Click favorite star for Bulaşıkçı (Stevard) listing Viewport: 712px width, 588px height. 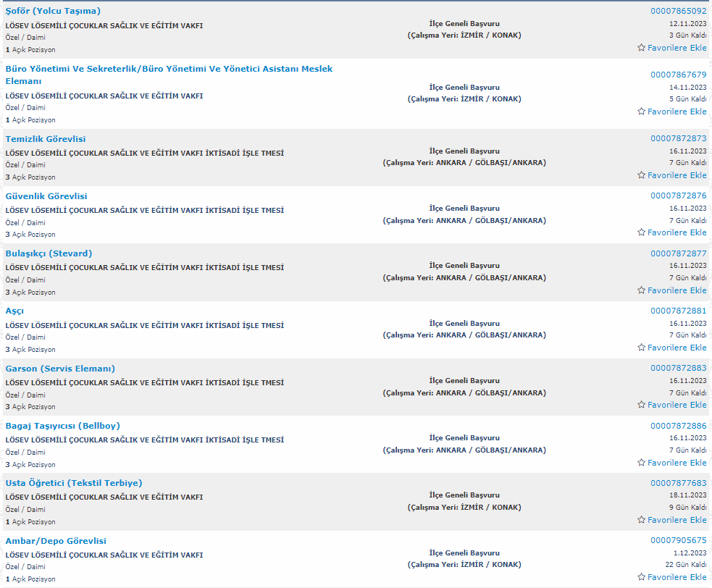point(641,290)
